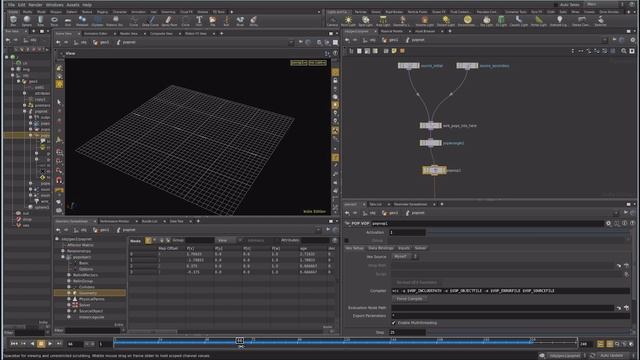Switch to the Material Palette tab

(x=391, y=31)
